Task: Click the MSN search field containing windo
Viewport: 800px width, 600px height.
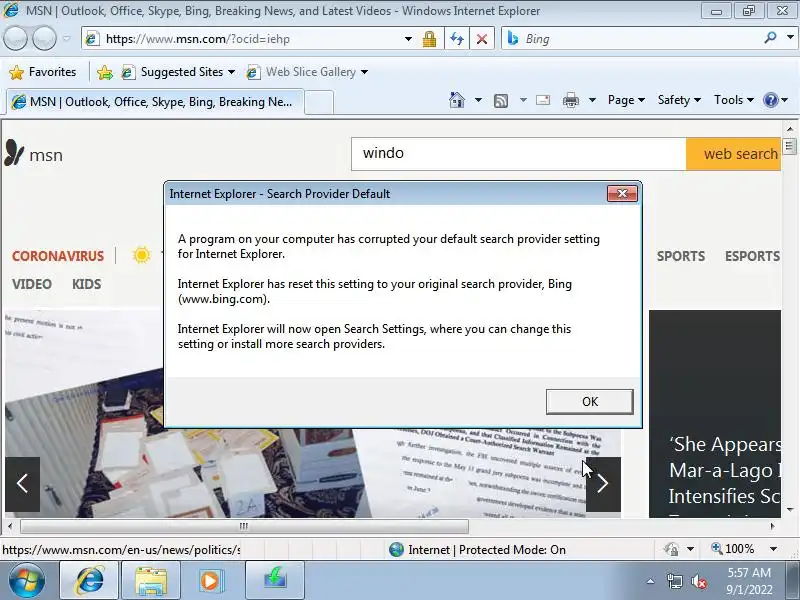Action: (x=518, y=154)
